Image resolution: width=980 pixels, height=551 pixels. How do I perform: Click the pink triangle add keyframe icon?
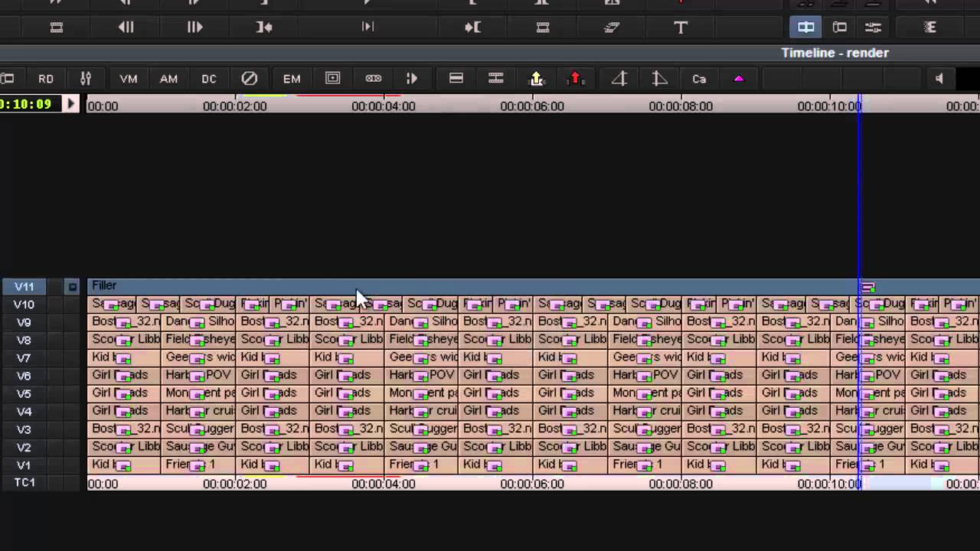click(x=739, y=79)
